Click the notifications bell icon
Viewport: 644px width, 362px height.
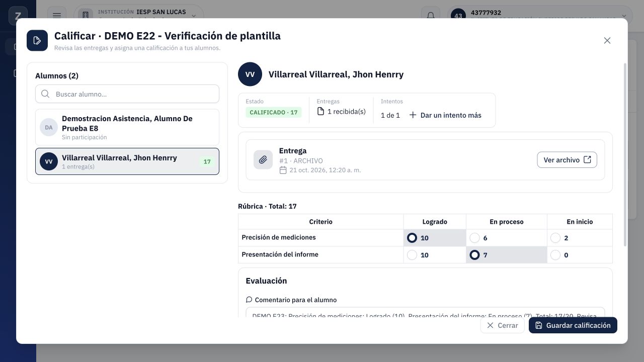pyautogui.click(x=431, y=16)
